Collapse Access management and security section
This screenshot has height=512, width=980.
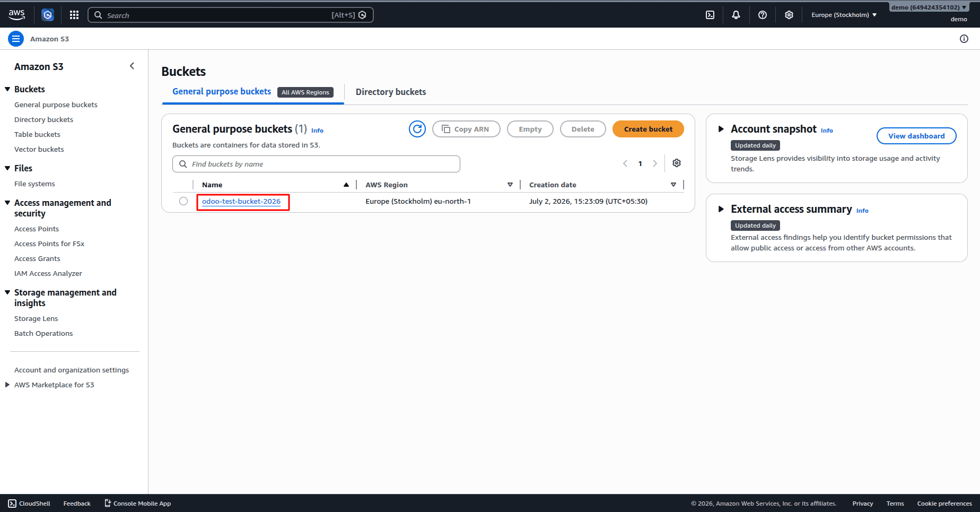(7, 203)
